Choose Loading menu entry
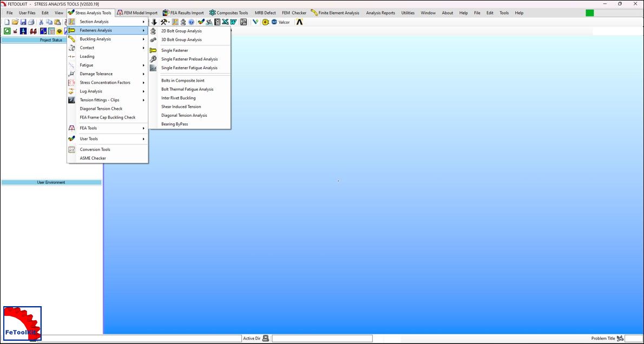Screen dimensions: 644x344 click(108, 56)
